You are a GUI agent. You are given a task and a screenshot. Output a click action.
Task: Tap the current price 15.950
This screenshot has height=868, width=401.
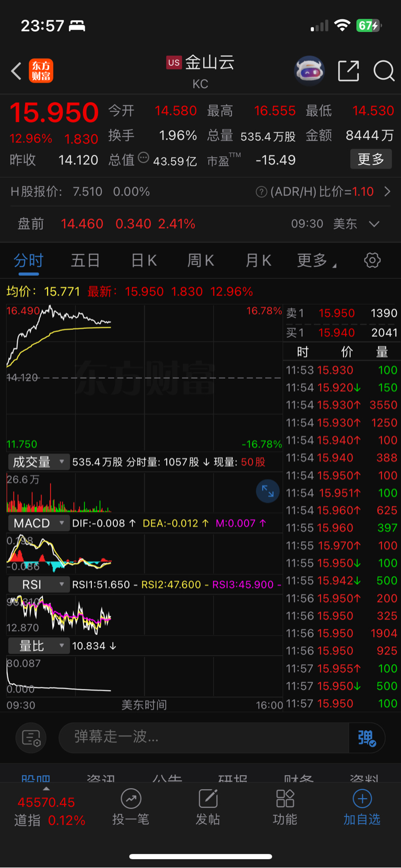click(x=54, y=112)
